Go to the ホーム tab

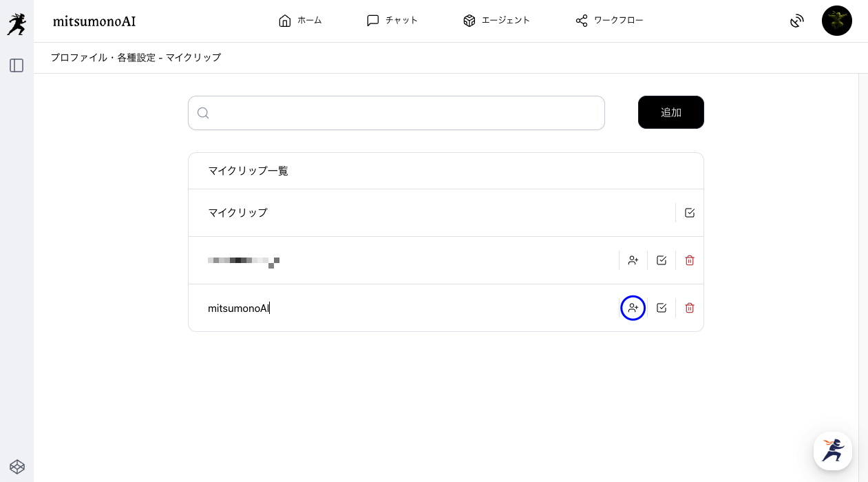[300, 21]
